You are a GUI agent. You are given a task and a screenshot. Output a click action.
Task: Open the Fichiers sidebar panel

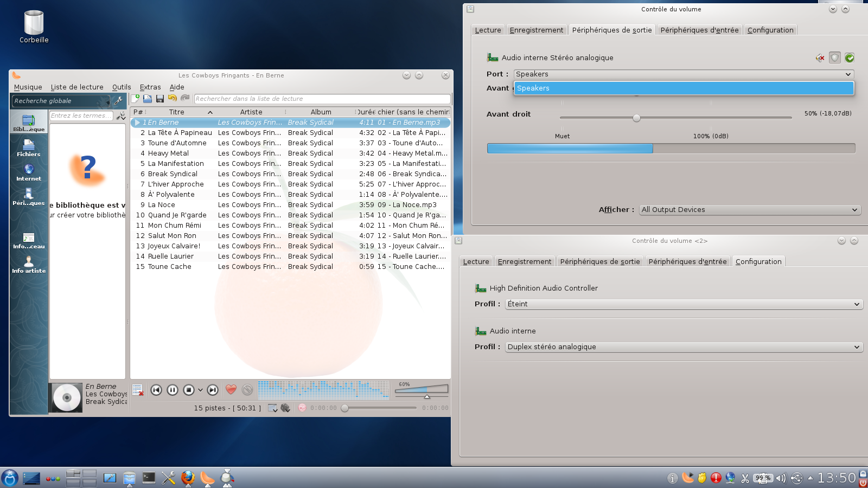coord(29,148)
